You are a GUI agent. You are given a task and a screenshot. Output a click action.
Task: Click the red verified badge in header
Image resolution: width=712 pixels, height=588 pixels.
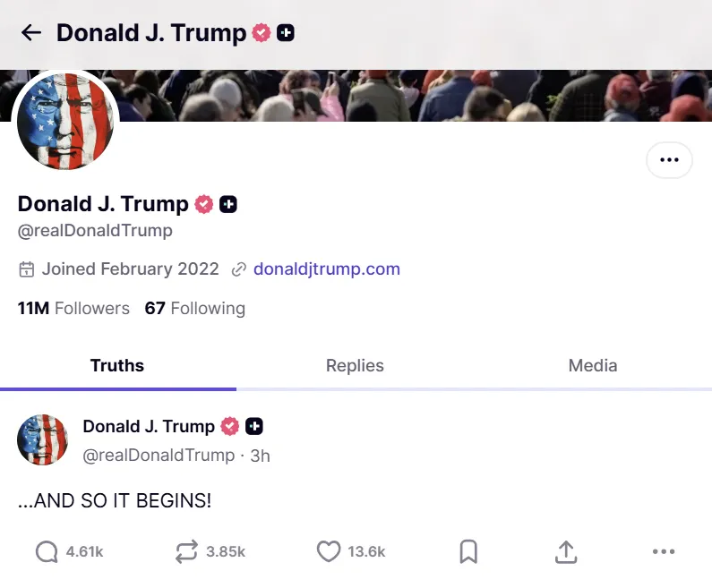[x=262, y=33]
